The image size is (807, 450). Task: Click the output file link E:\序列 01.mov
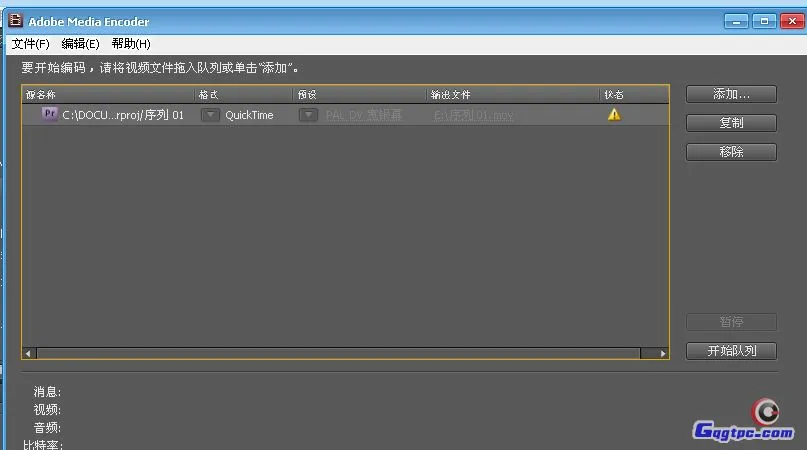(x=473, y=115)
